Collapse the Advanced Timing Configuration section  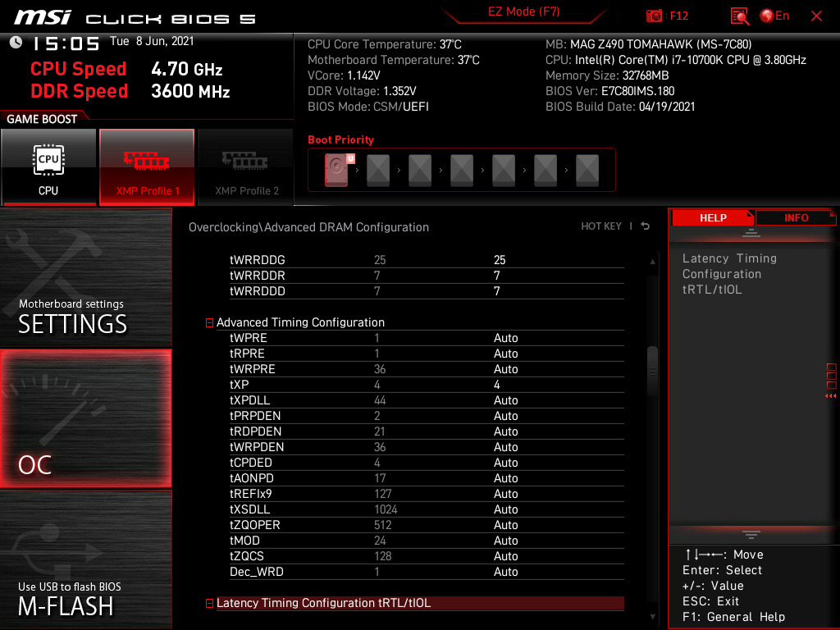[x=209, y=322]
